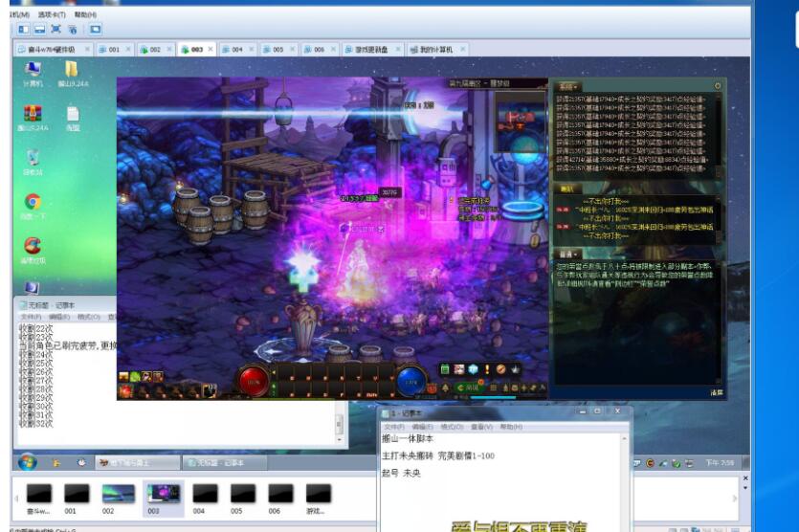
Task: Click the scroll-up arrow in the 1 - 记事本 window
Action: [624, 438]
